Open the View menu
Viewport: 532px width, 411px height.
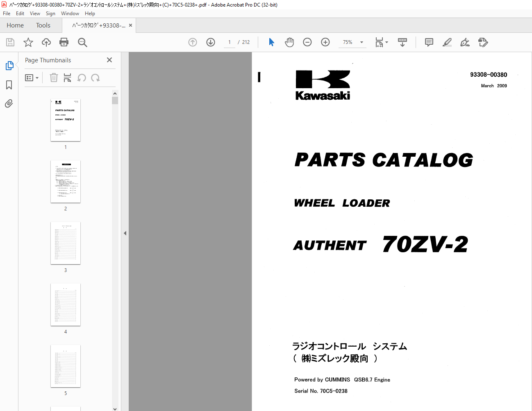tap(35, 14)
